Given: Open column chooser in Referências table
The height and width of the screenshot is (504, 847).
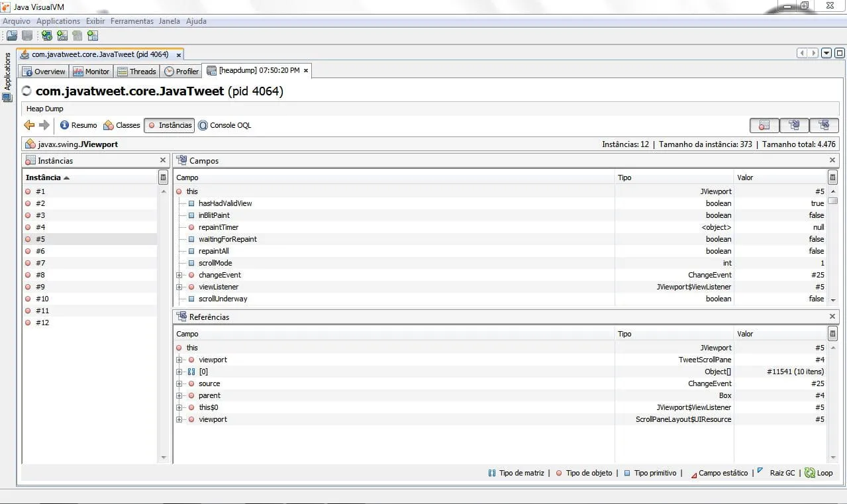Looking at the screenshot, I should pyautogui.click(x=832, y=334).
